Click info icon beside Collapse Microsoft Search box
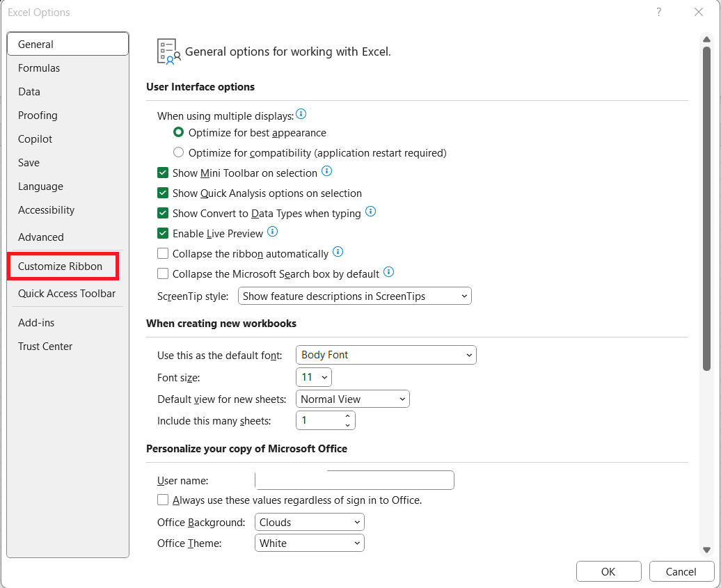 389,272
